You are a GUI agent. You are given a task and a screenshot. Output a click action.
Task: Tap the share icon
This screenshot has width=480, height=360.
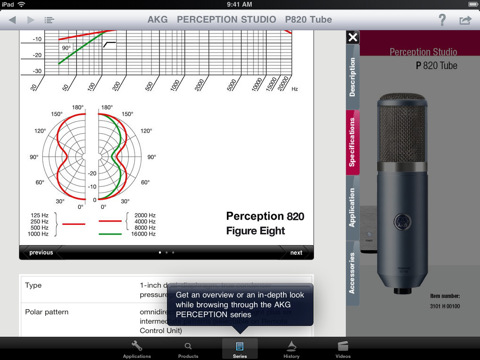pyautogui.click(x=465, y=20)
